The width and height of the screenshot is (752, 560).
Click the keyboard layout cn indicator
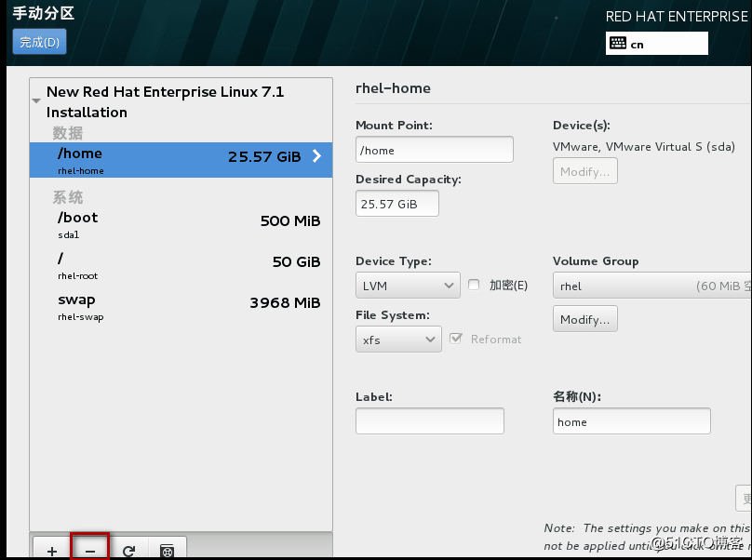(656, 44)
